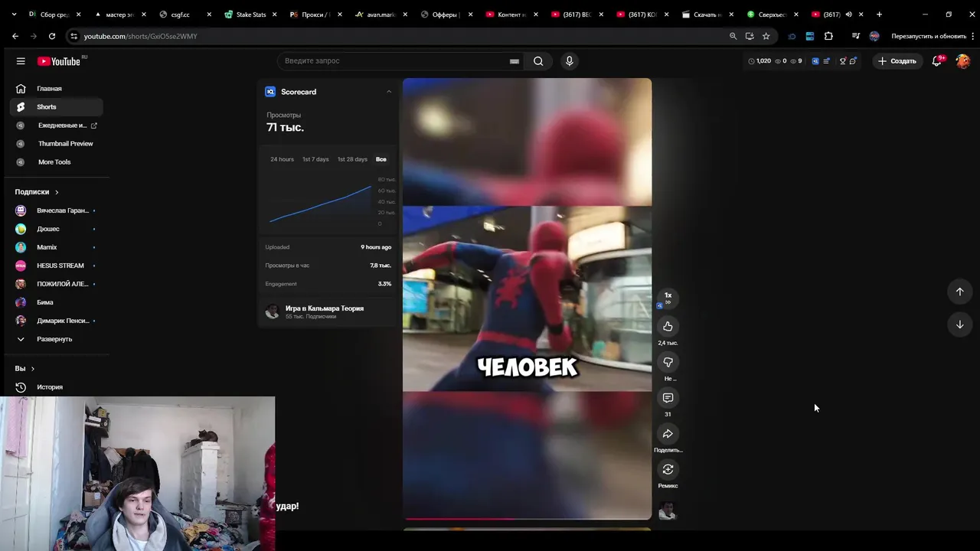Open Ежедневные и... sidebar link
Screen dimensions: 980x551
coord(57,126)
